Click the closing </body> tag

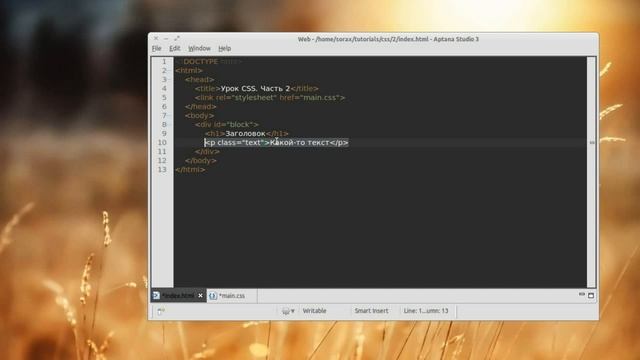pos(201,160)
